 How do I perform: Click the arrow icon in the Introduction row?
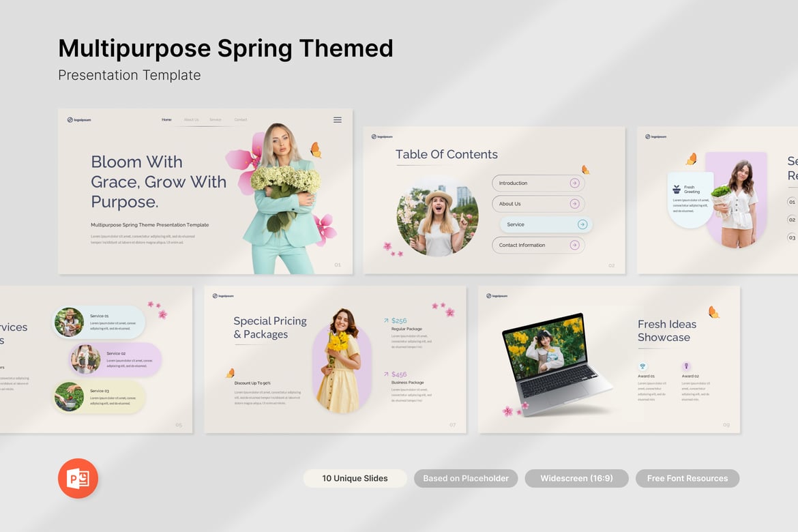pyautogui.click(x=574, y=183)
